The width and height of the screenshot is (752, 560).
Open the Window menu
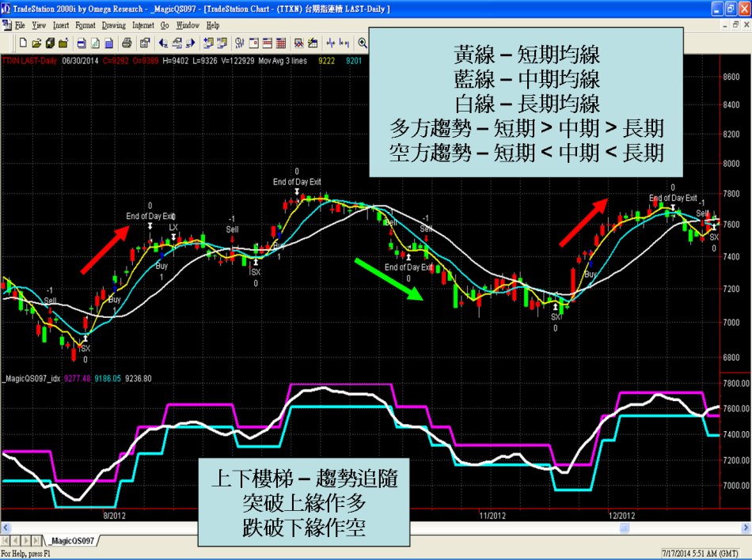click(188, 25)
